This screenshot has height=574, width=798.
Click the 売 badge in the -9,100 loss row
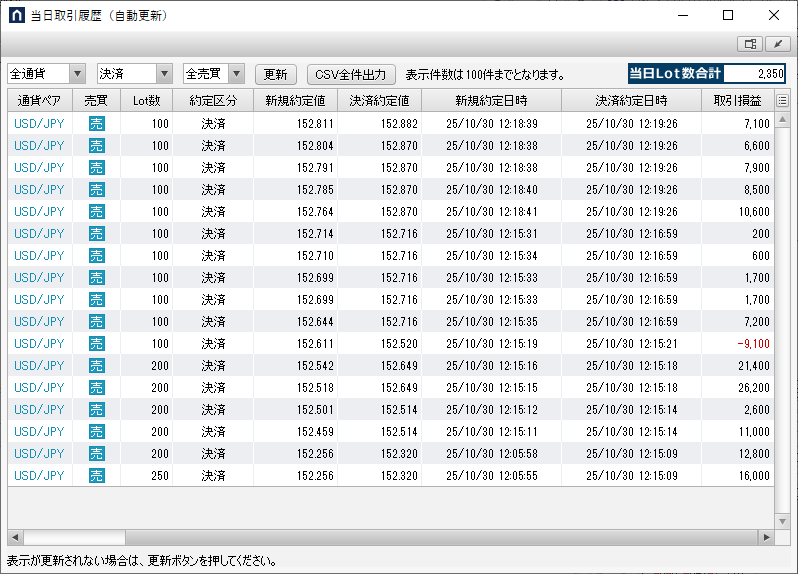tap(96, 344)
